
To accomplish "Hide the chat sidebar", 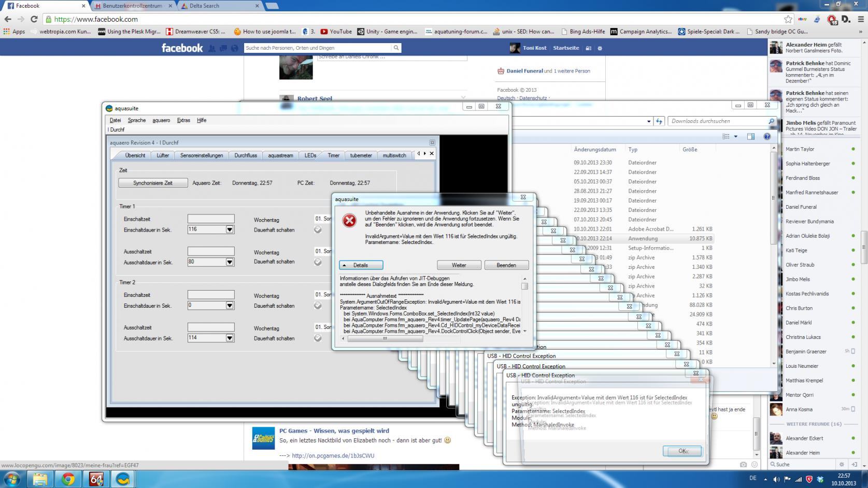I will click(x=855, y=464).
